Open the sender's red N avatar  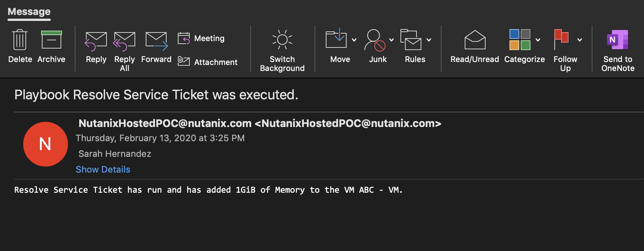(x=46, y=144)
